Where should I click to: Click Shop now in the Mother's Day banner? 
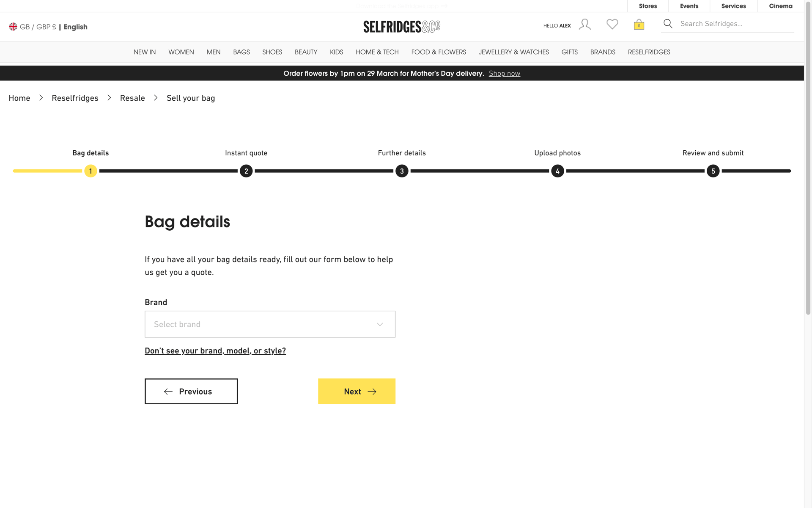coord(505,73)
